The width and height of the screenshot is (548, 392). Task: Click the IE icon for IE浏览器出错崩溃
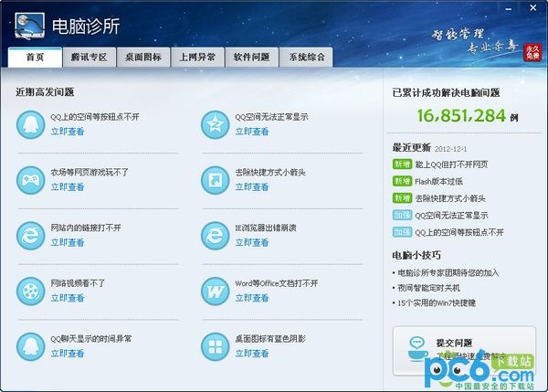coord(216,236)
